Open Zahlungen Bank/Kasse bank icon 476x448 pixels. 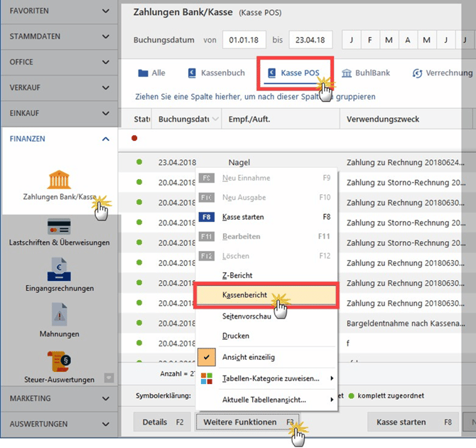[x=59, y=178]
